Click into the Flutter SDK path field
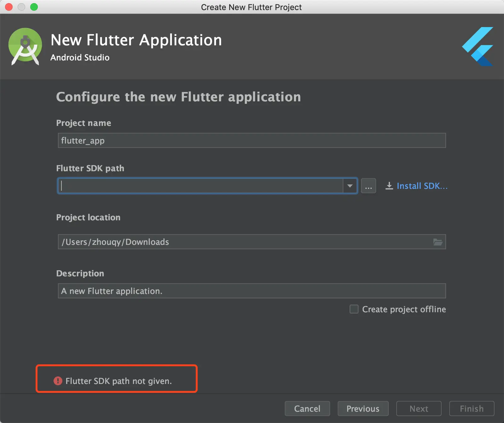Image resolution: width=504 pixels, height=423 pixels. pos(201,186)
